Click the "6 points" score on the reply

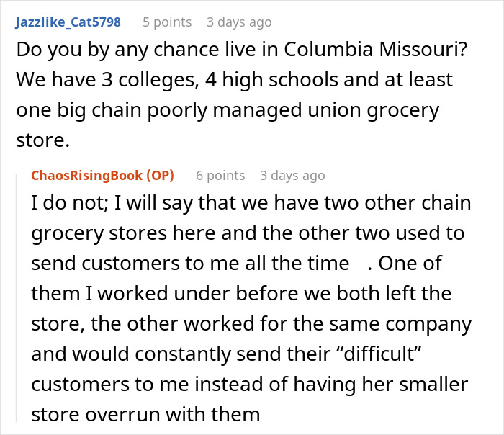point(220,176)
